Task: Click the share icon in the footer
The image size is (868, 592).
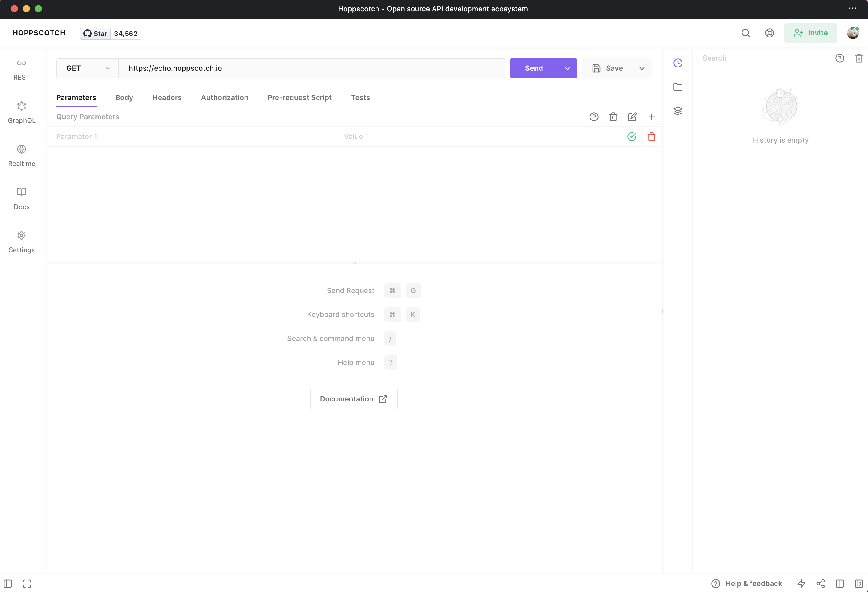Action: point(821,583)
